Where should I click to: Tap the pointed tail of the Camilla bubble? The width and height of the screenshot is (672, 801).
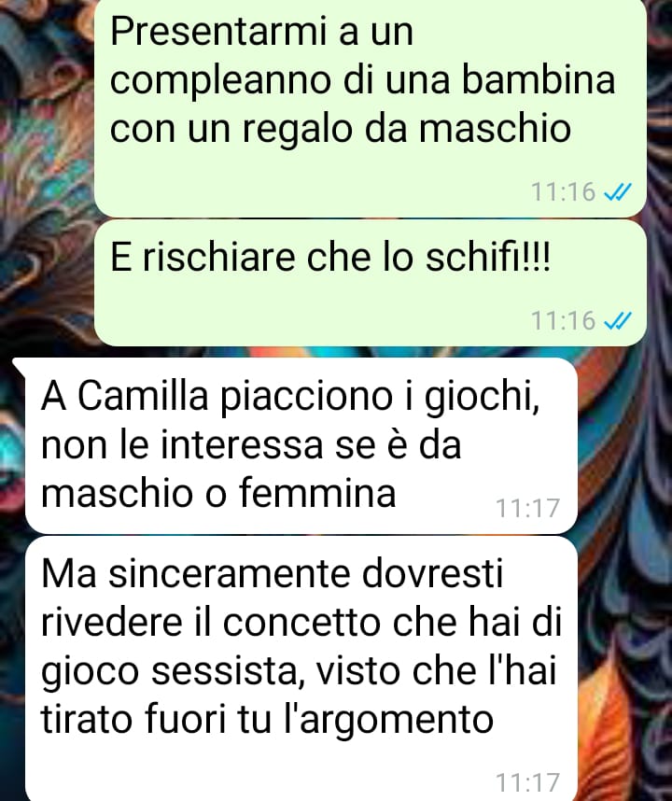point(19,365)
